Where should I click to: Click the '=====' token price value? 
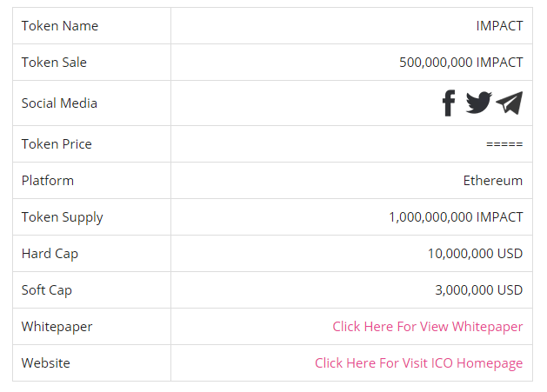click(x=504, y=144)
